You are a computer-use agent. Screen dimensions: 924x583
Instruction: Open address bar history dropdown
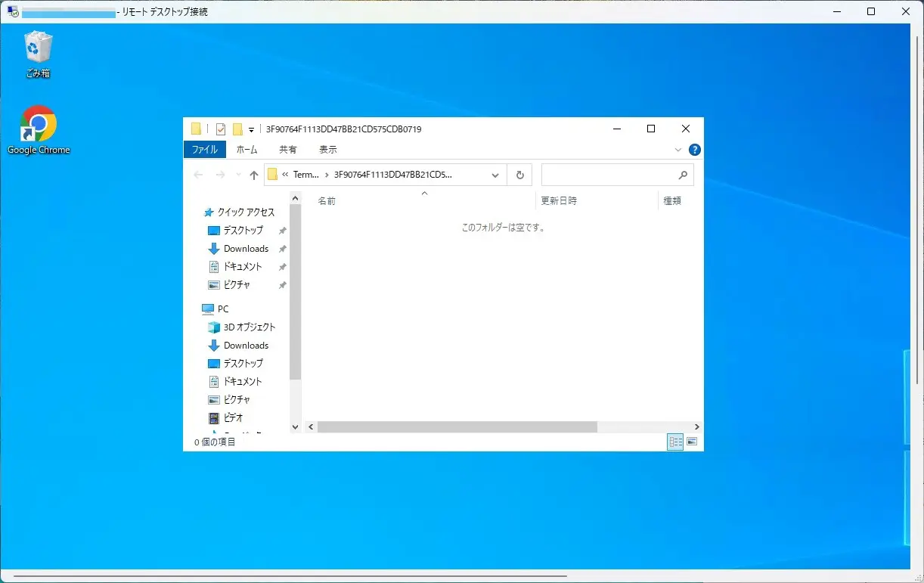(495, 175)
